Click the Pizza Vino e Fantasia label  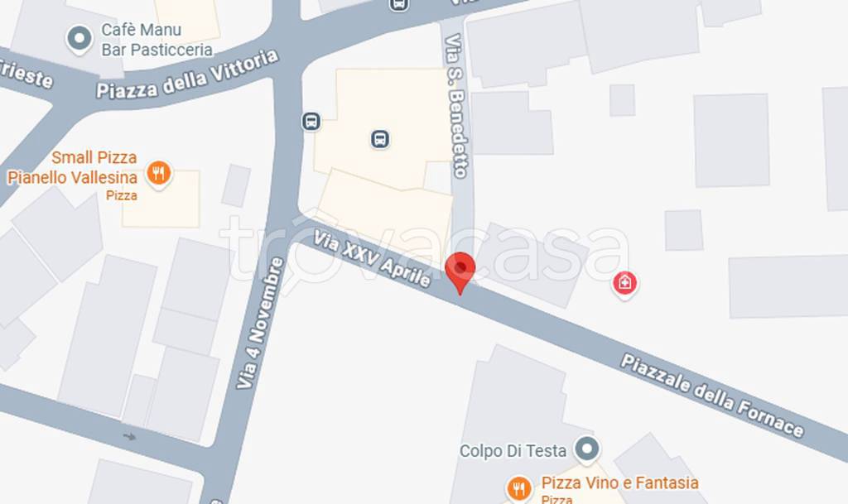click(x=619, y=488)
